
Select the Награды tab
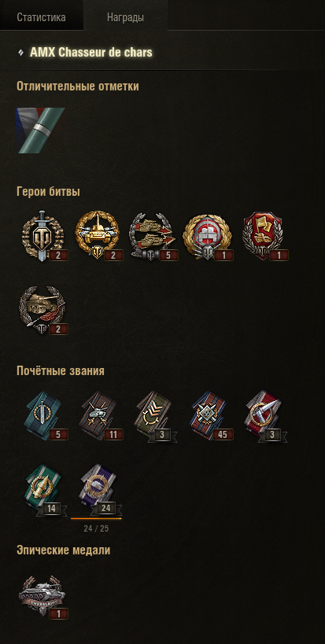click(x=125, y=17)
